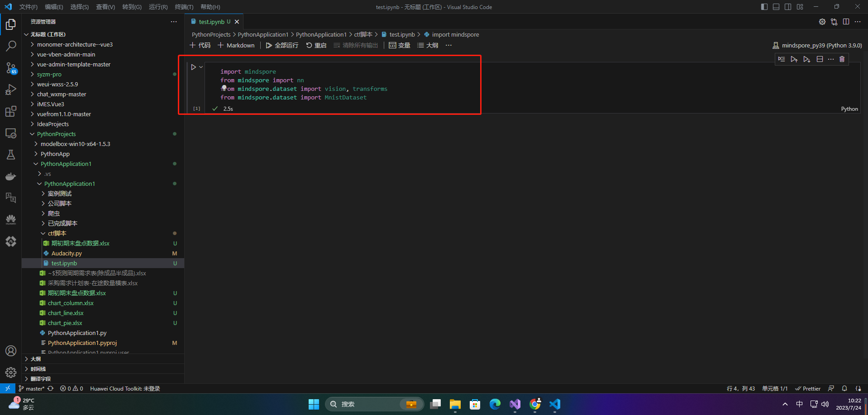Image resolution: width=868 pixels, height=415 pixels.
Task: Split the editor right
Action: pos(846,22)
